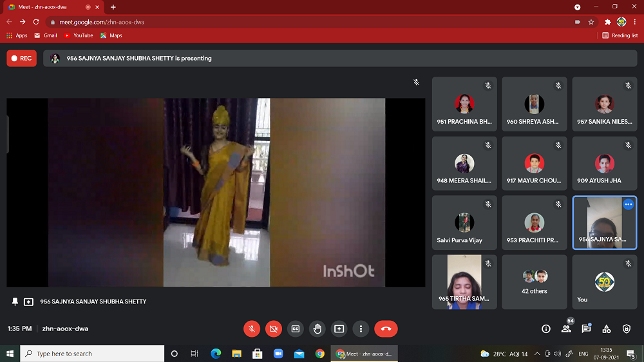The width and height of the screenshot is (644, 362).
Task: Click the REC recording indicator button
Action: point(21,58)
